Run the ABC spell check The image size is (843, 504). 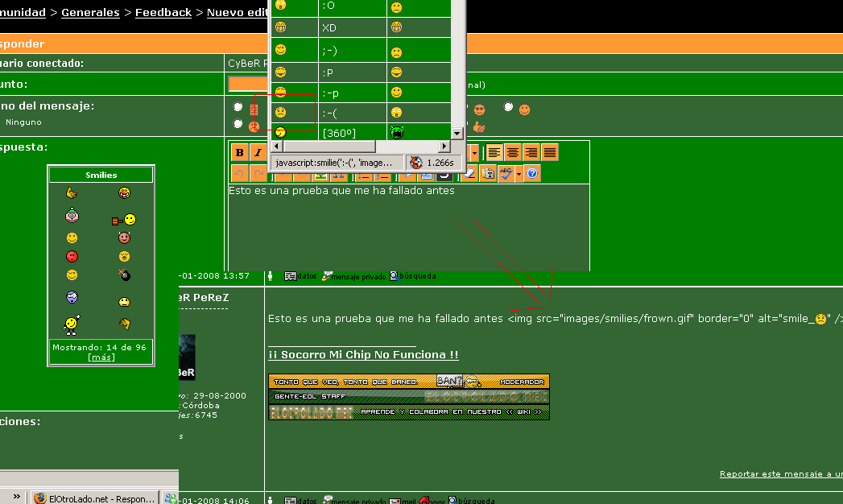tap(506, 174)
